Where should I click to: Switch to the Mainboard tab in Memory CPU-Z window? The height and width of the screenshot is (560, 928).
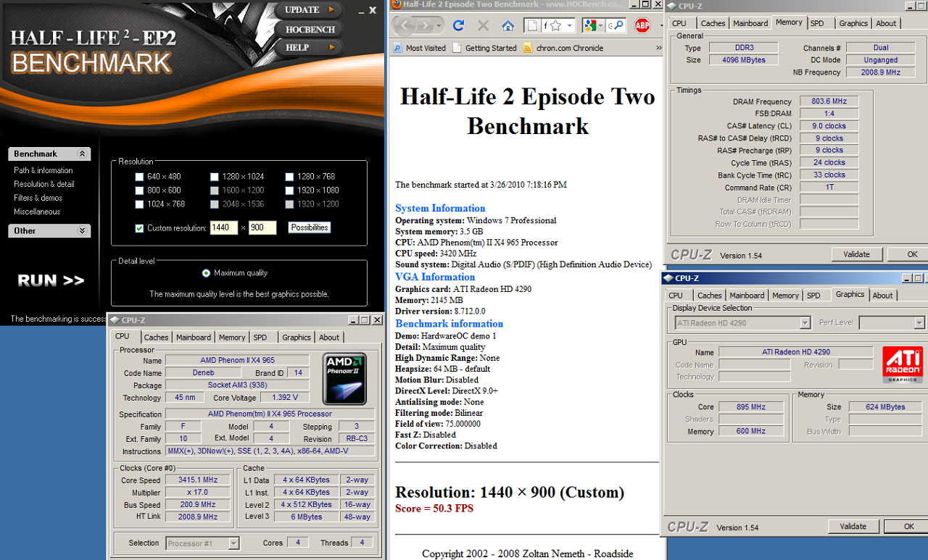(x=750, y=23)
